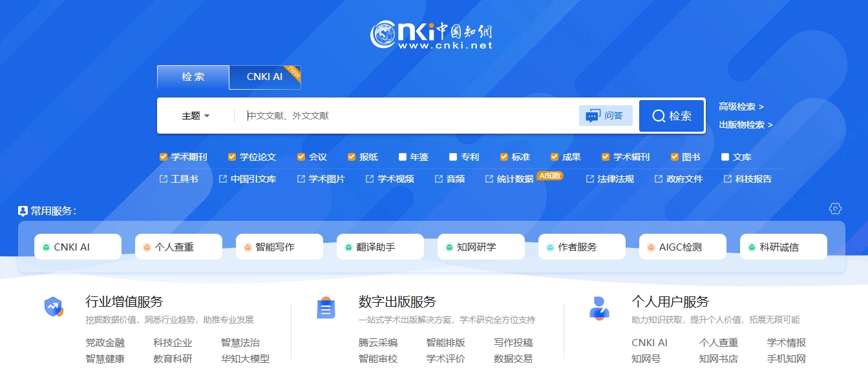
Task: Click the orange cube icon beside 个人查重
Action: coord(147,247)
